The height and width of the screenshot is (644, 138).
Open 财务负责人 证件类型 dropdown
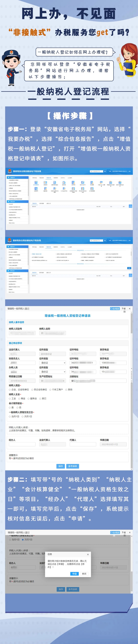click(53, 363)
